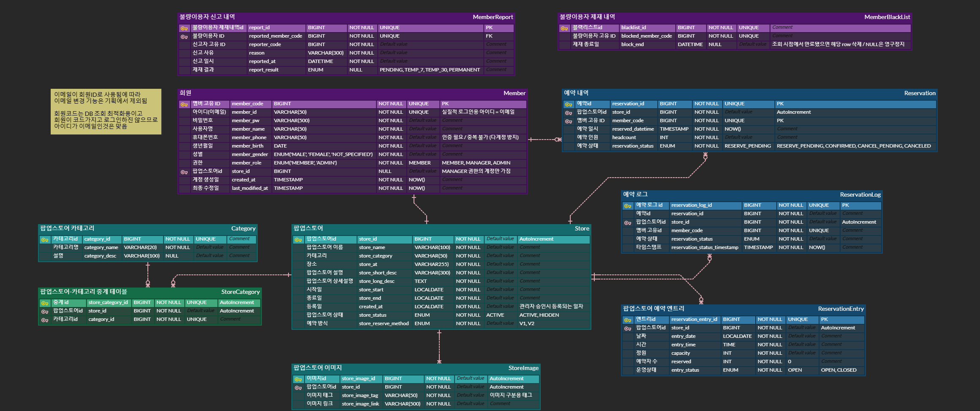The image size is (980, 411).
Task: Click the OPEN, CLOSED comment cell
Action: [x=842, y=370]
